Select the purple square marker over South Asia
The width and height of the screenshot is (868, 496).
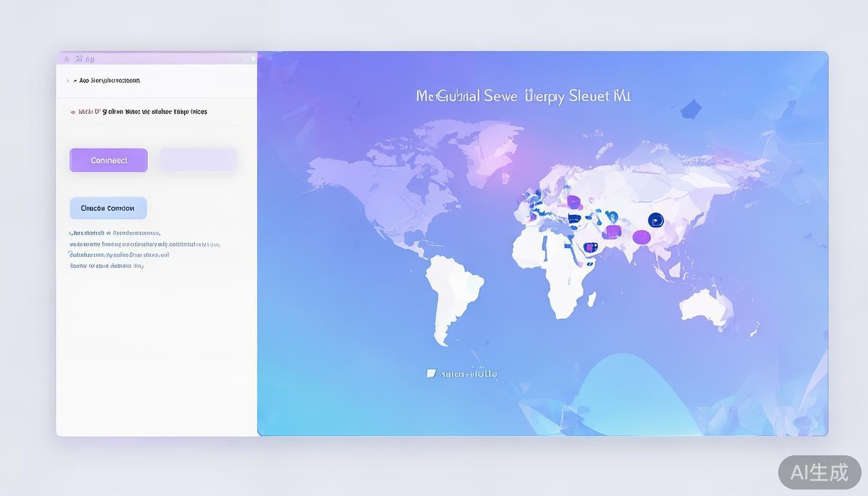[x=612, y=231]
